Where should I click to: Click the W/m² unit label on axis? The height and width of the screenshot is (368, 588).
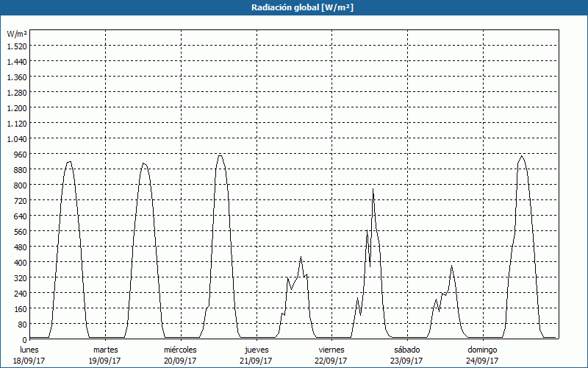(x=16, y=34)
